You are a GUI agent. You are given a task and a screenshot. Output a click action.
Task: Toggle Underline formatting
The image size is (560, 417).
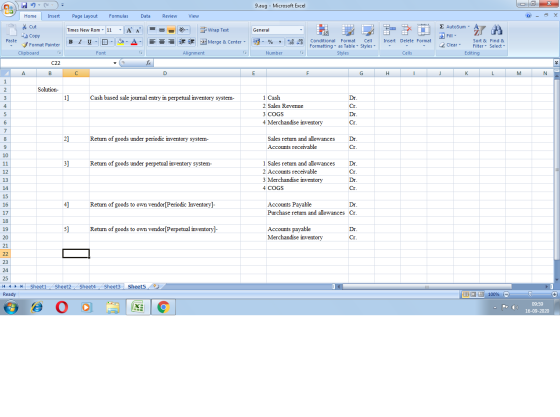pyautogui.click(x=89, y=42)
